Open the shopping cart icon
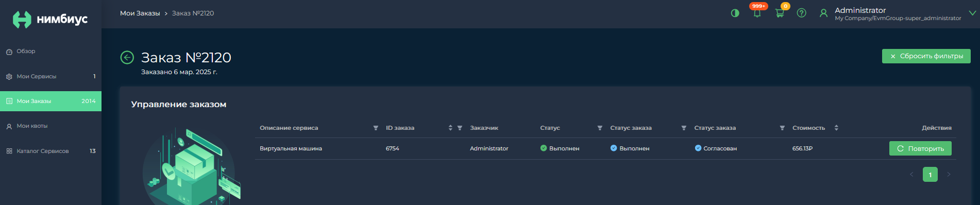This screenshot has height=205, width=980. (x=780, y=13)
